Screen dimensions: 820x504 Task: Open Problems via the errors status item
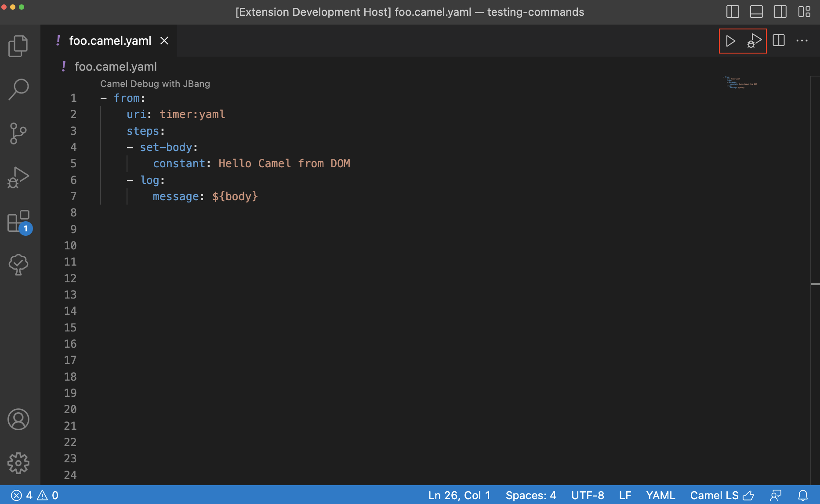point(34,495)
